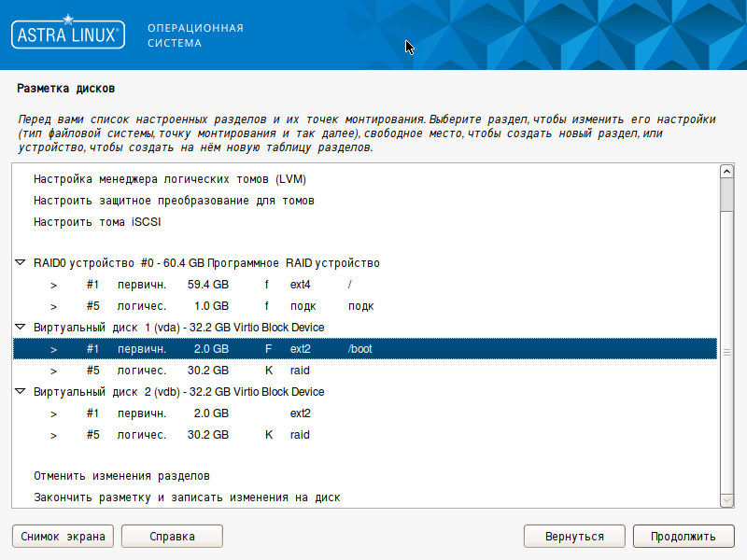The width and height of the screenshot is (747, 560).
Task: Click scrollbar down arrow in partition list
Action: pyautogui.click(x=726, y=501)
